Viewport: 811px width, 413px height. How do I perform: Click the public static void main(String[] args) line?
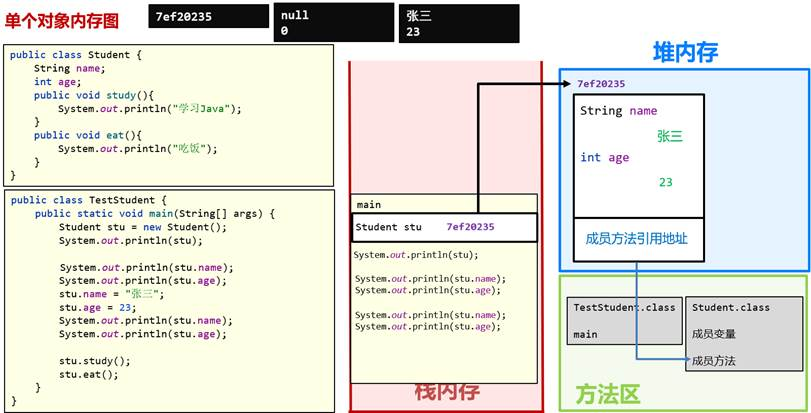[155, 213]
